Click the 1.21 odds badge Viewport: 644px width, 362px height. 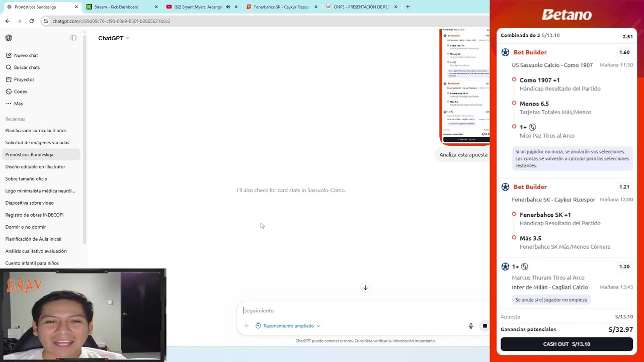pos(624,187)
